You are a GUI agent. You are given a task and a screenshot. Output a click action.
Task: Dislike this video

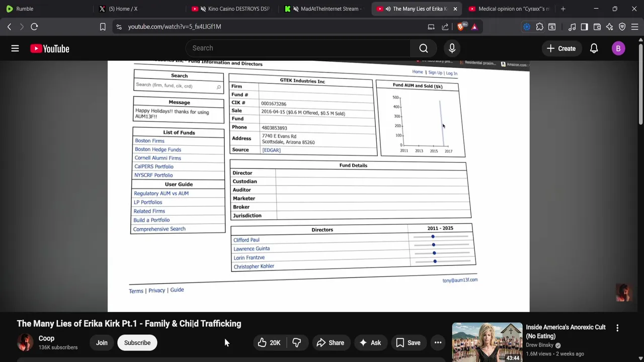point(297,343)
